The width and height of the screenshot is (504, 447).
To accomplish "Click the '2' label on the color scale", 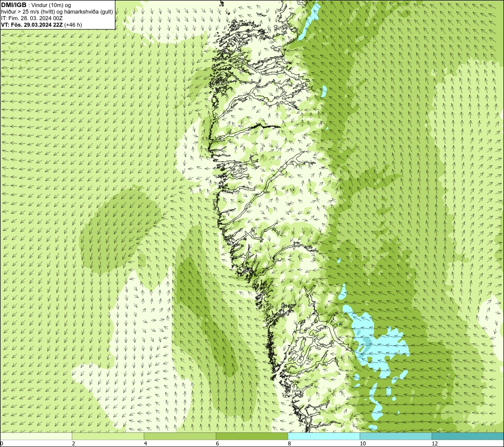I will pyautogui.click(x=74, y=443).
